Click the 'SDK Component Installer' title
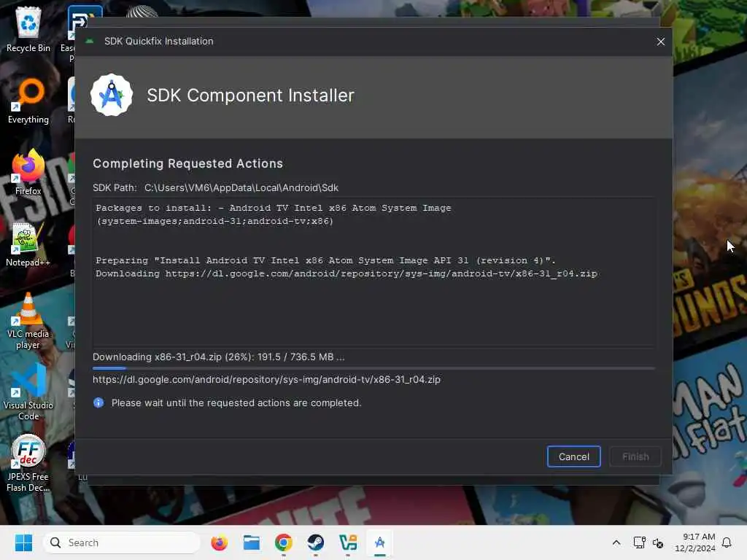747x560 pixels. pos(251,96)
